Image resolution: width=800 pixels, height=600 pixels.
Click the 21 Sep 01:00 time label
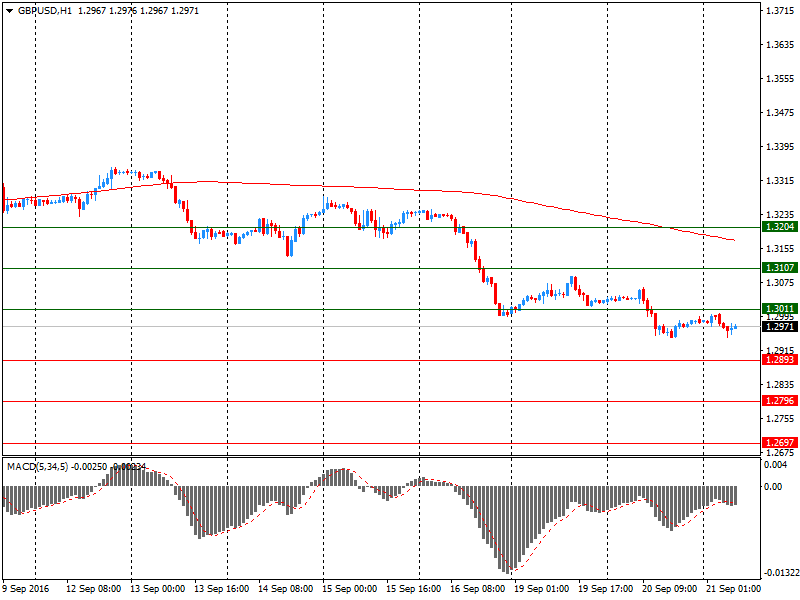733,589
